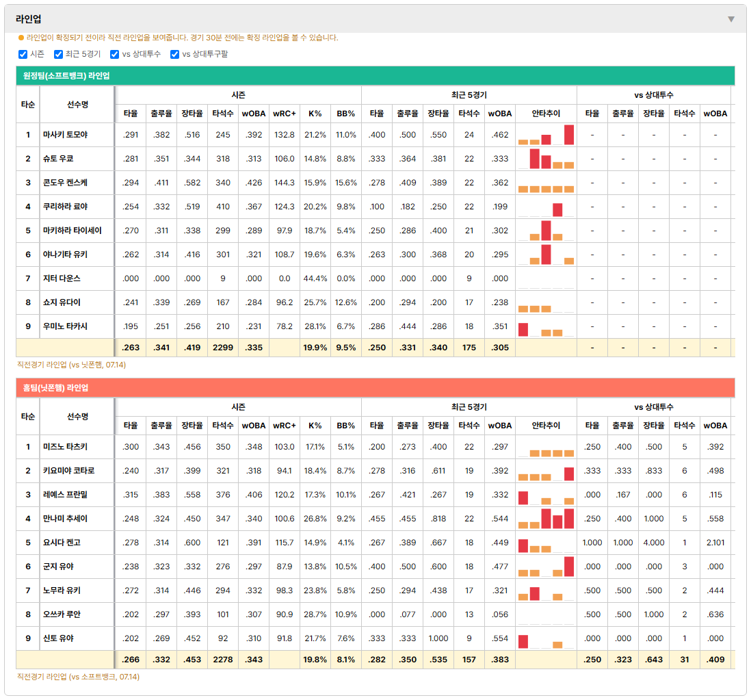
Task: Click 안타추이 header in home table
Action: point(546,426)
